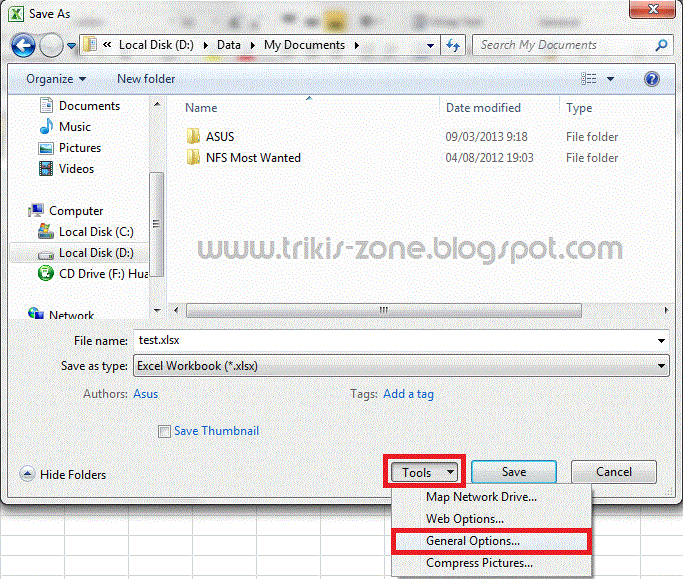Open the Tools dropdown button
Viewport: 683px width, 579px height.
click(424, 472)
